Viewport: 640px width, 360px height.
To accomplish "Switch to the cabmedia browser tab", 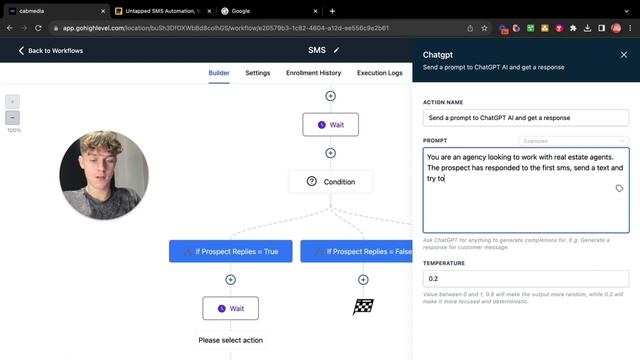I will pos(55,11).
